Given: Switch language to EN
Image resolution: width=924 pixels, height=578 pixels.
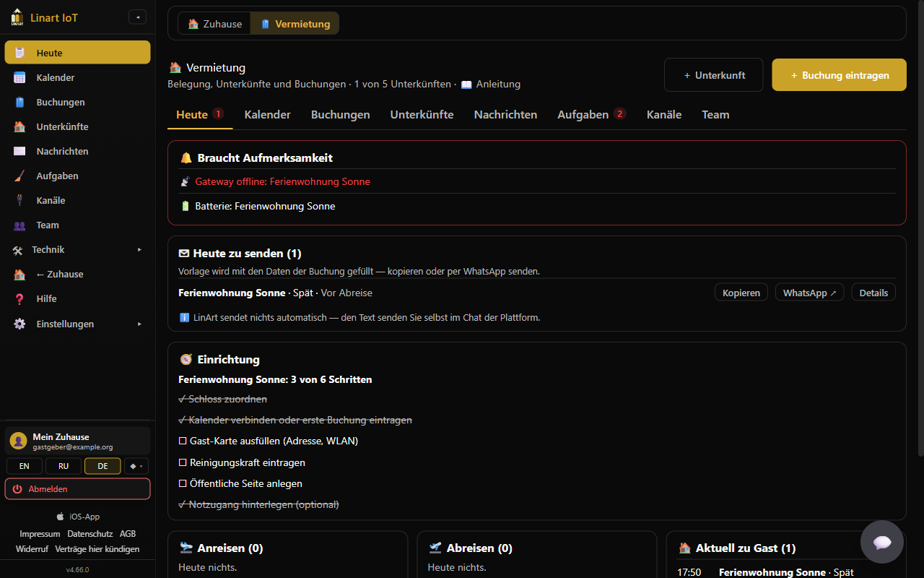Looking at the screenshot, I should tap(25, 466).
